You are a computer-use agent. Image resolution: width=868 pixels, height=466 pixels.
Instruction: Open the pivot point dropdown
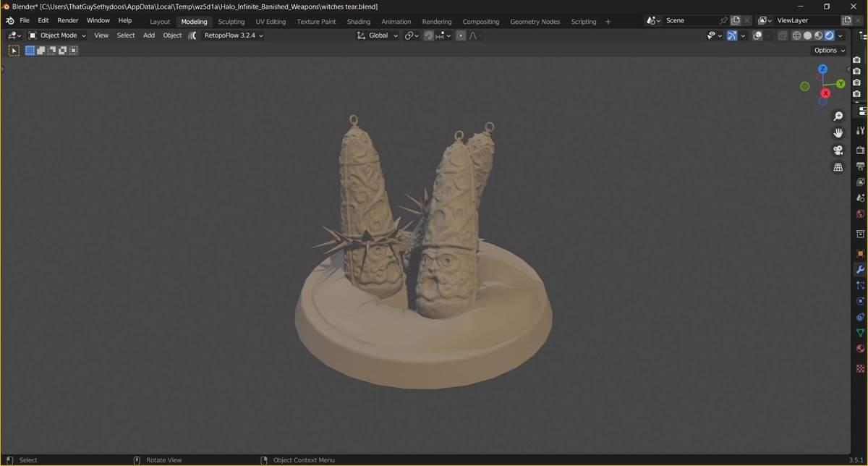pyautogui.click(x=412, y=35)
